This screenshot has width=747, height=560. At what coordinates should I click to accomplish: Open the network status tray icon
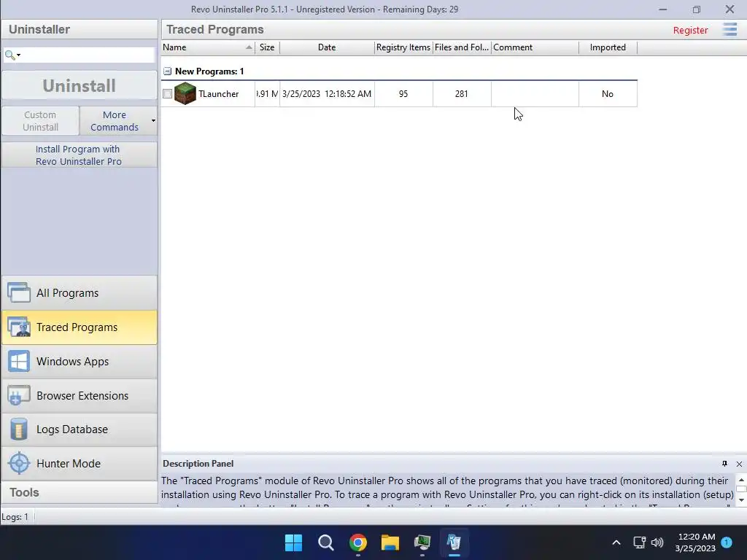point(639,542)
